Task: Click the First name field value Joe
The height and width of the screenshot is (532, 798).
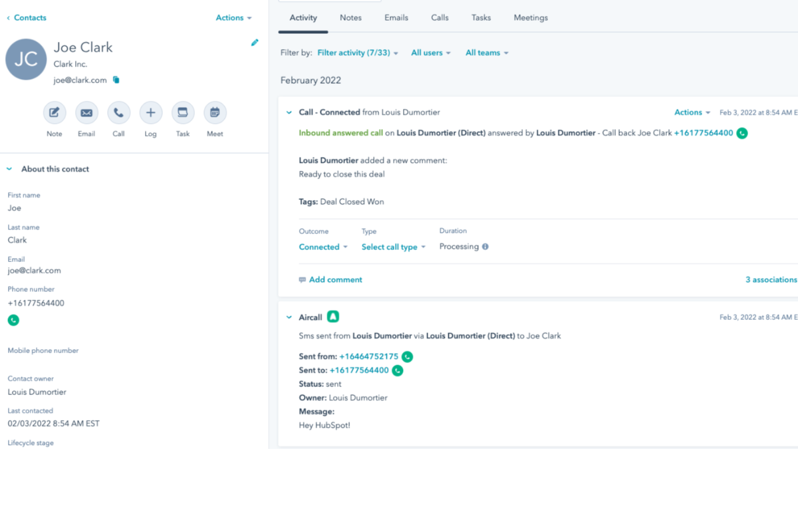Action: [x=15, y=208]
